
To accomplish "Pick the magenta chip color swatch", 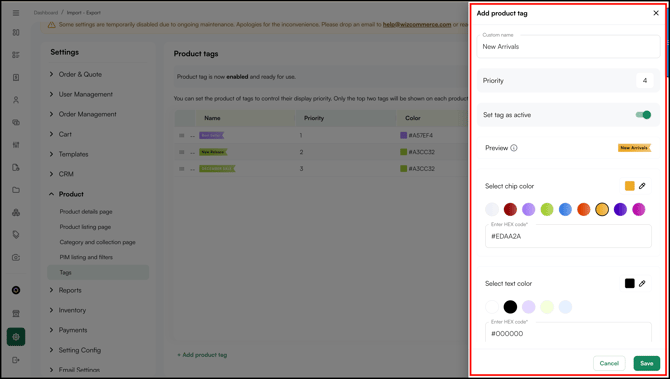I will click(x=639, y=209).
